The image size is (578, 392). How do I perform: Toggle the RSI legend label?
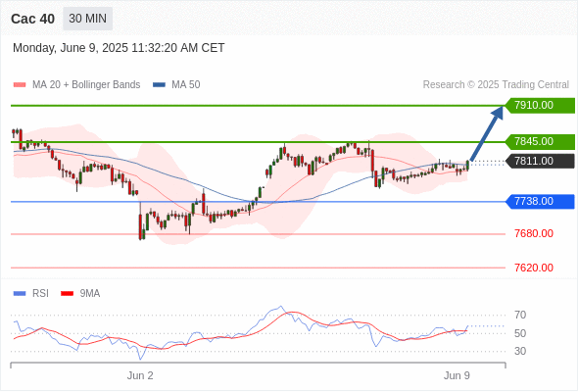tap(40, 294)
